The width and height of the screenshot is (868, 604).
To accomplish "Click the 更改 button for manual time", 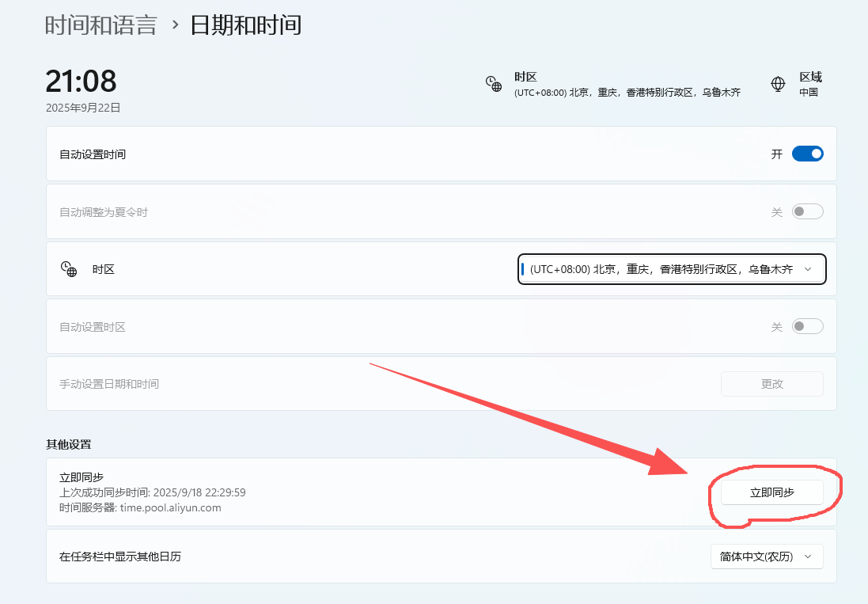I will coord(771,384).
